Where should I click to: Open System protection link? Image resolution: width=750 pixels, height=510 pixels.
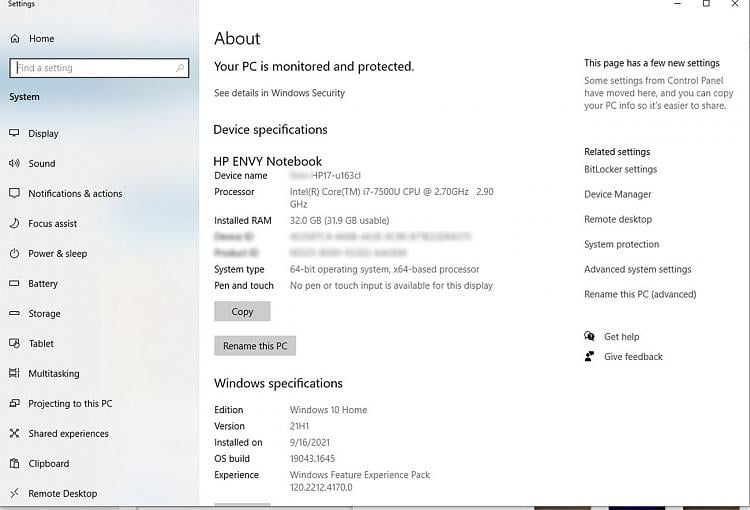point(621,244)
